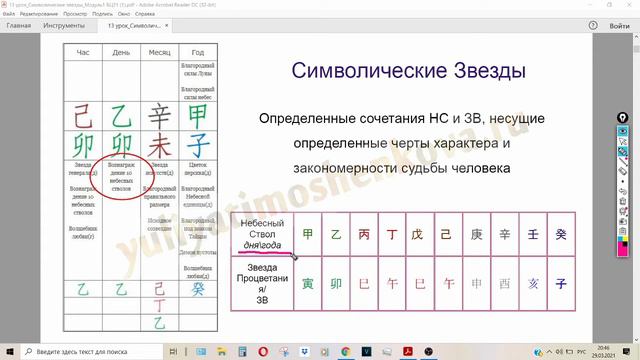The height and width of the screenshot is (360, 640).
Task: Pick the cyan color swatch
Action: 620,238
